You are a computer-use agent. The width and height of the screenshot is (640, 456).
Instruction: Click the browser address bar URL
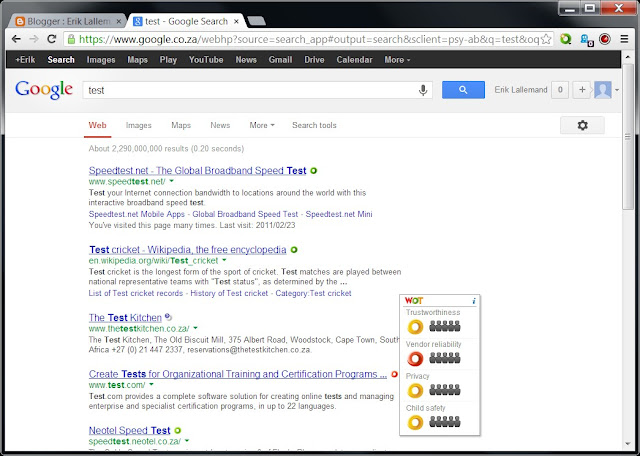(x=309, y=39)
